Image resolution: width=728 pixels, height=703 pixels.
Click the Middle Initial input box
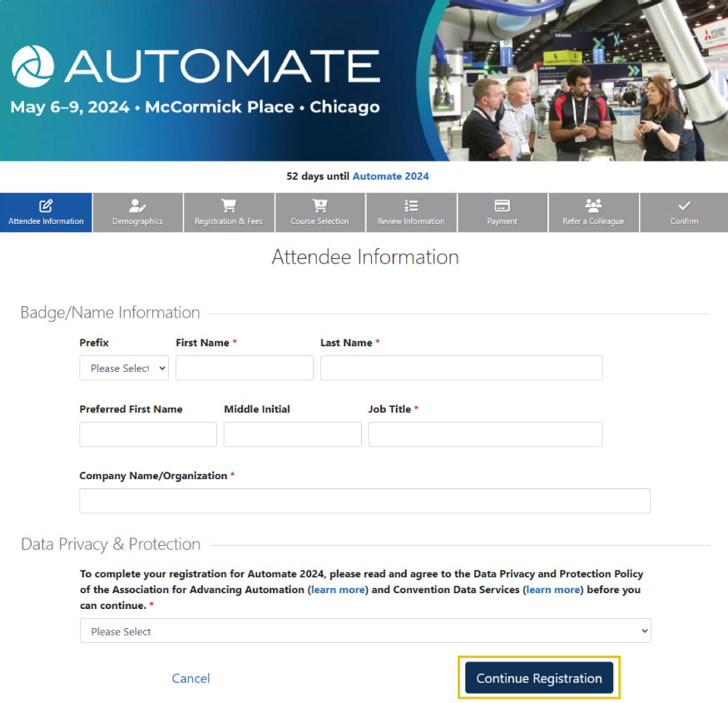pyautogui.click(x=293, y=434)
